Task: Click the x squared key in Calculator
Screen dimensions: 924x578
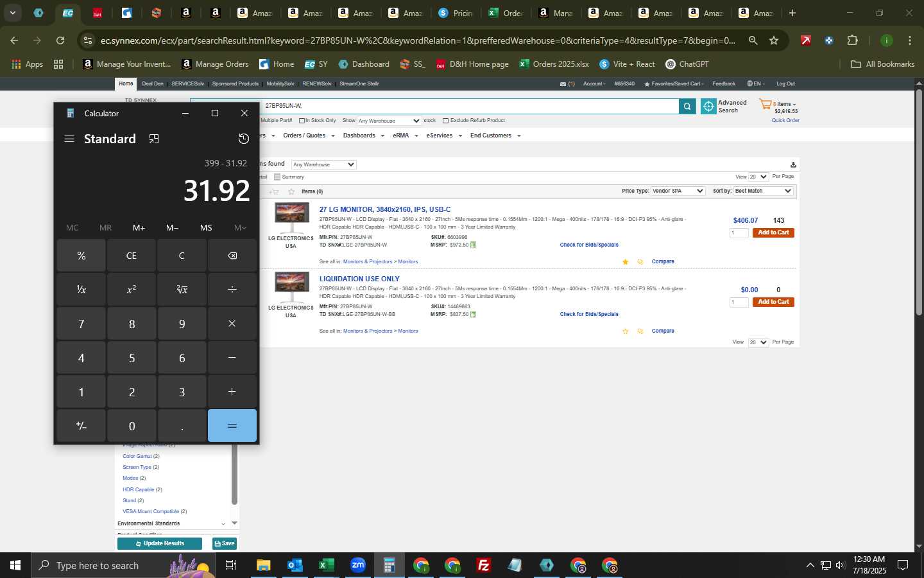Action: click(x=132, y=290)
